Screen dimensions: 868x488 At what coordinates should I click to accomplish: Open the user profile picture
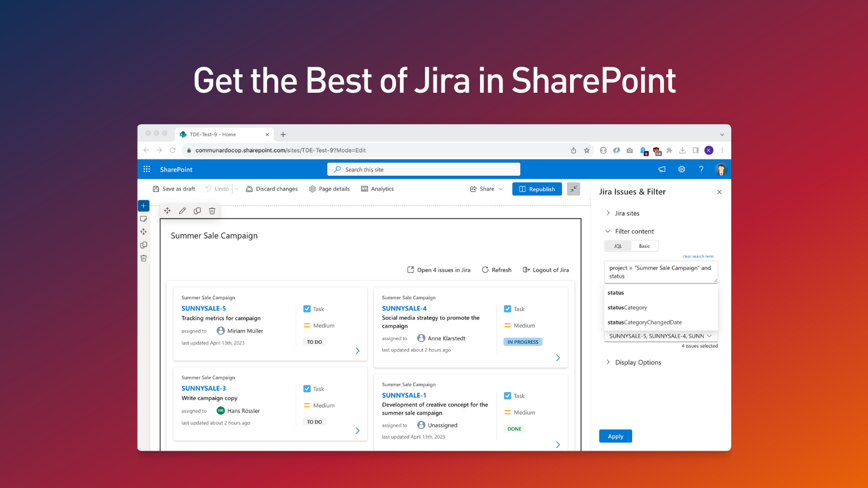(x=720, y=169)
